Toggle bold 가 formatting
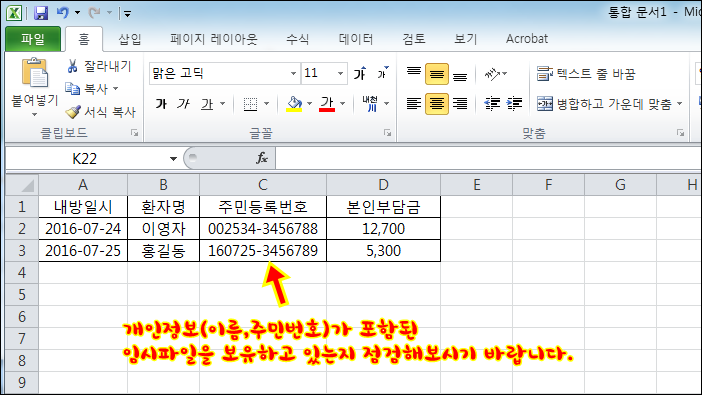702x395 pixels. 161,104
